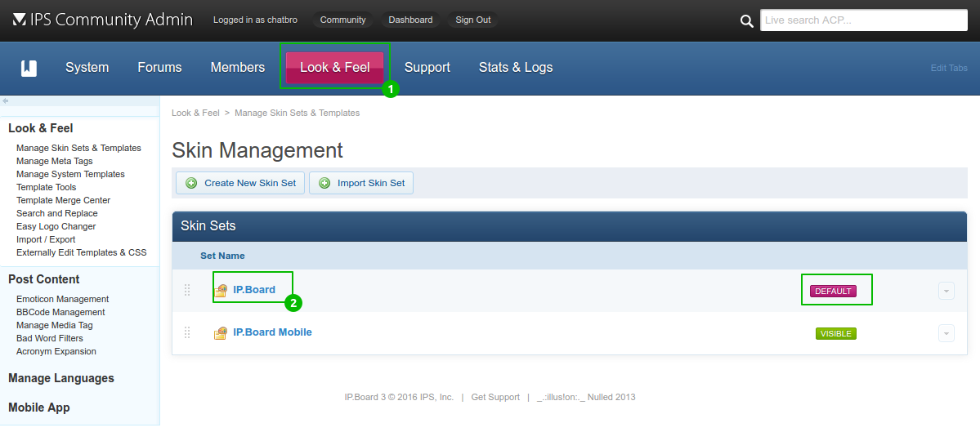Open the options dropdown for the IP.Board row
Viewport: 980px width, 441px height.
[x=946, y=291]
